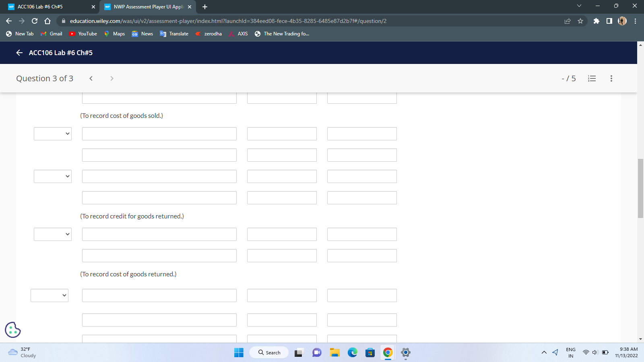Open the bottom account selection dropdown
This screenshot has width=644, height=362.
(49, 295)
